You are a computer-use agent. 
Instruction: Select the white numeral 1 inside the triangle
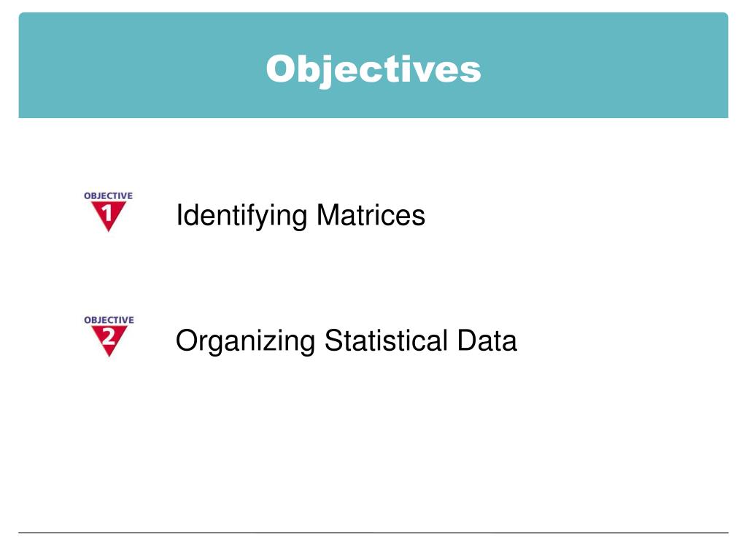[x=108, y=212]
